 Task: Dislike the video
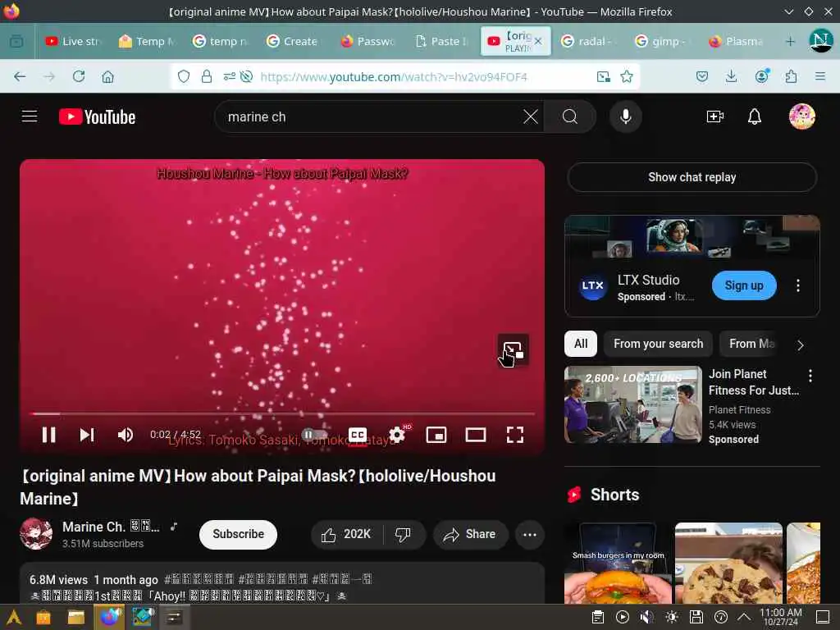coord(403,534)
